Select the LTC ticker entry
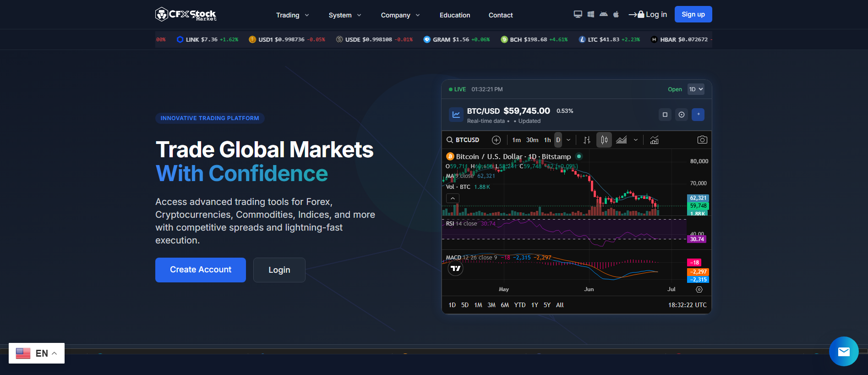The image size is (868, 375). (x=609, y=39)
